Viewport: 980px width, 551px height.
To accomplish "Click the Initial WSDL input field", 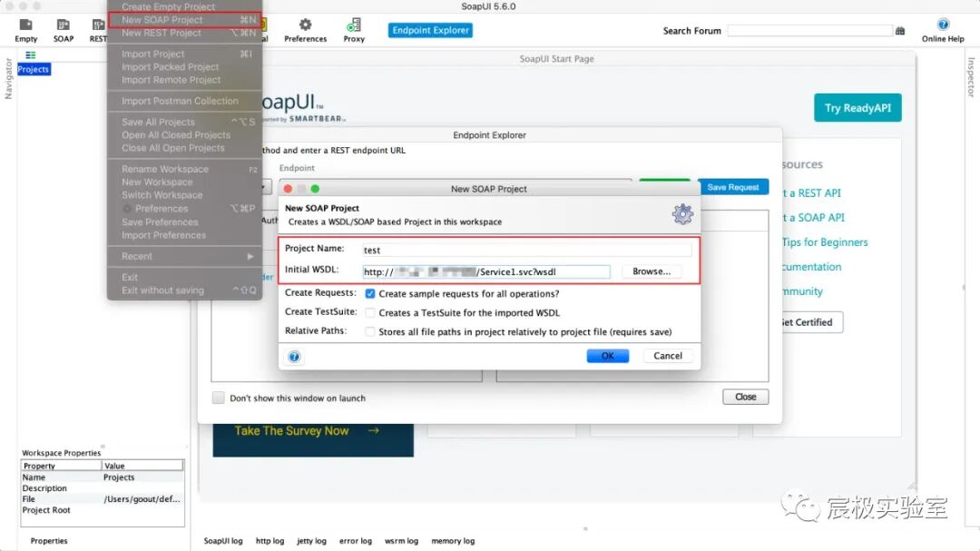I will [x=486, y=271].
